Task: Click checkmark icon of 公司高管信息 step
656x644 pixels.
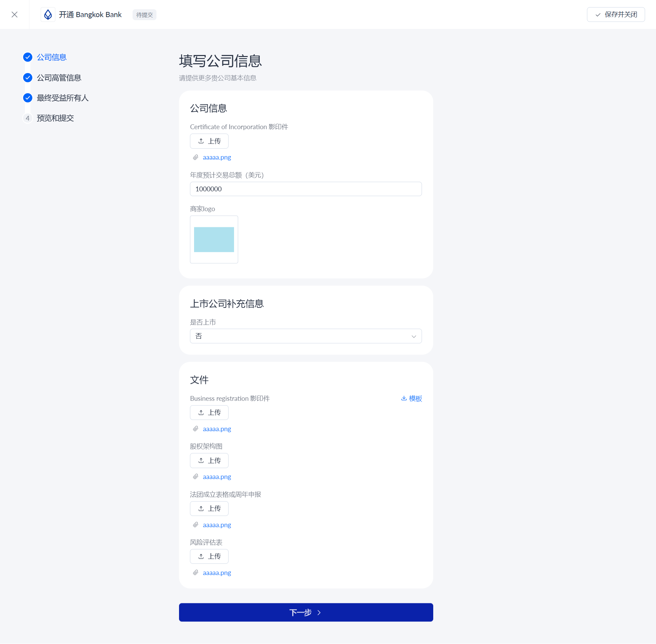Action: click(28, 78)
